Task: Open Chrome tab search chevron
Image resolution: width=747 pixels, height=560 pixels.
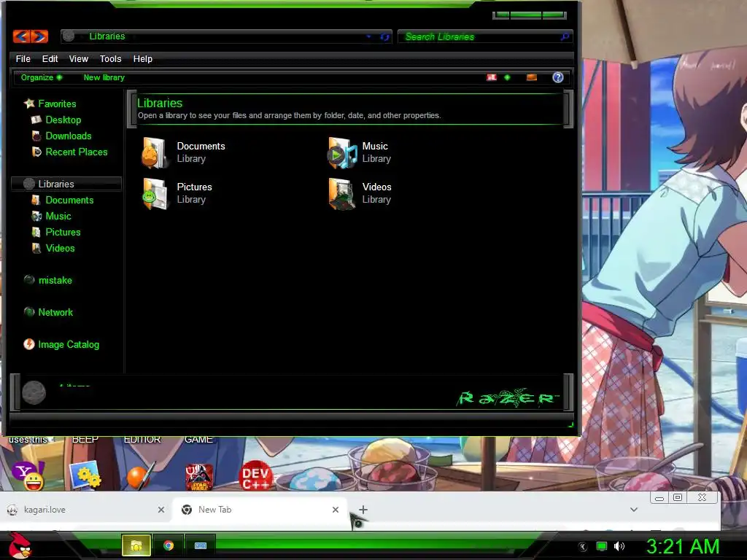Action: pos(634,510)
